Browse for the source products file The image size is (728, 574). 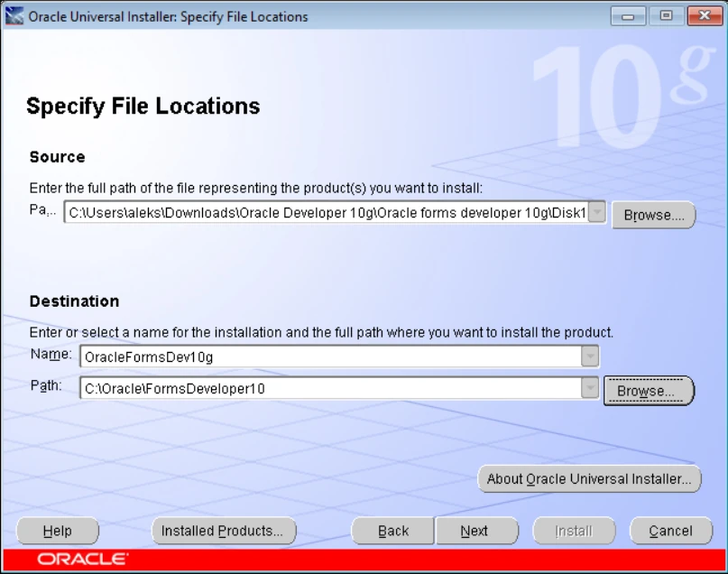(654, 215)
